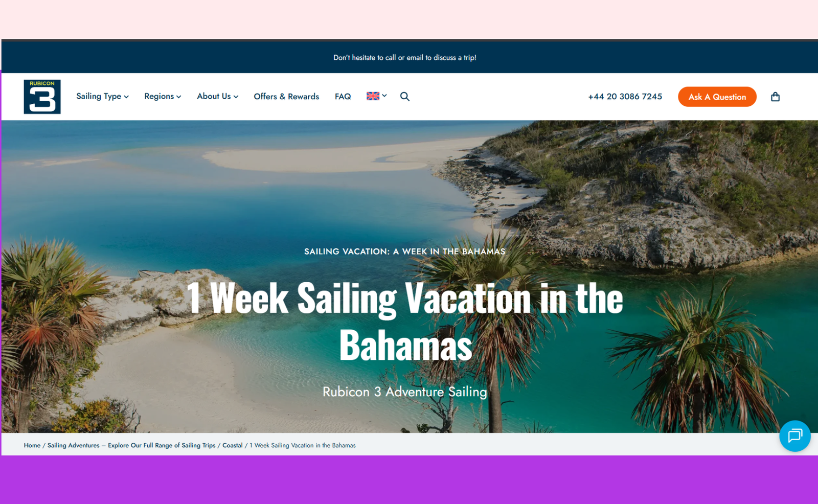Image resolution: width=818 pixels, height=504 pixels.
Task: Open the search magnifier icon
Action: click(404, 97)
